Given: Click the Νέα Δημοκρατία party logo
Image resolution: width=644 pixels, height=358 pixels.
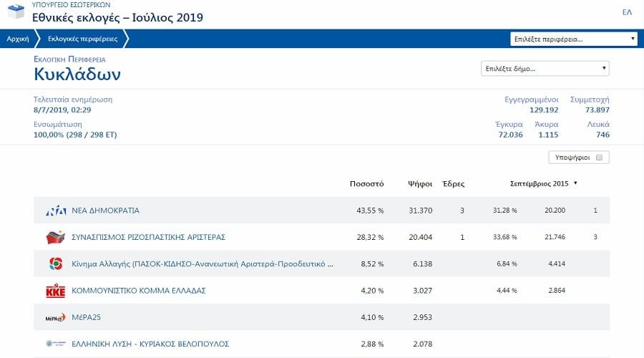Looking at the screenshot, I should click(x=56, y=211).
